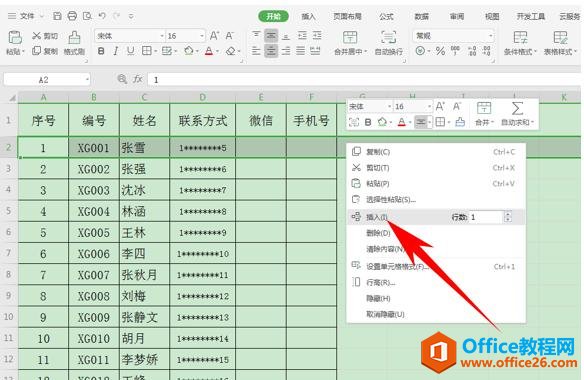The height and width of the screenshot is (380, 584).
Task: Choose Unhide (取消隐藏) in context menu
Action: coord(436,314)
